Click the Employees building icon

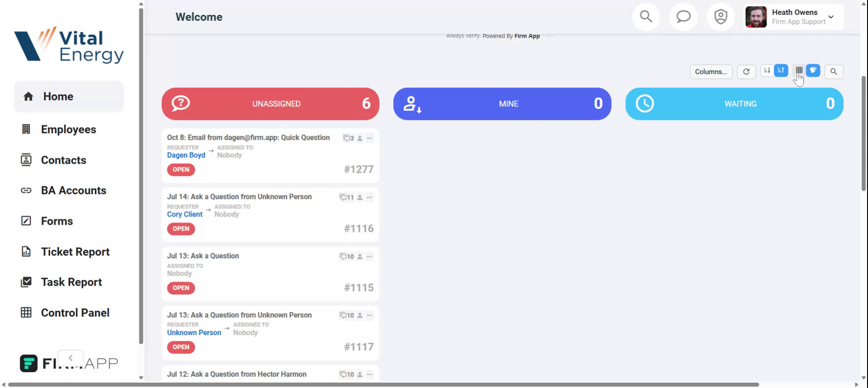[x=26, y=129]
